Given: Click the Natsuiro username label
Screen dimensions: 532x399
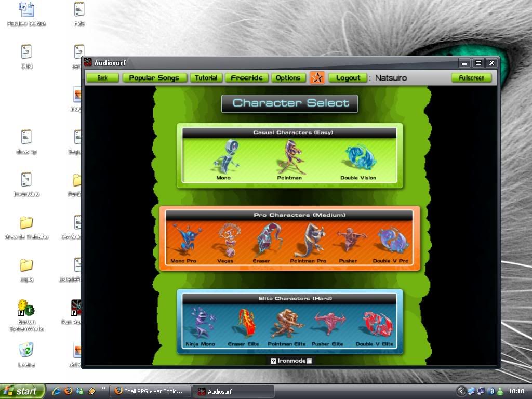Looking at the screenshot, I should tap(391, 78).
